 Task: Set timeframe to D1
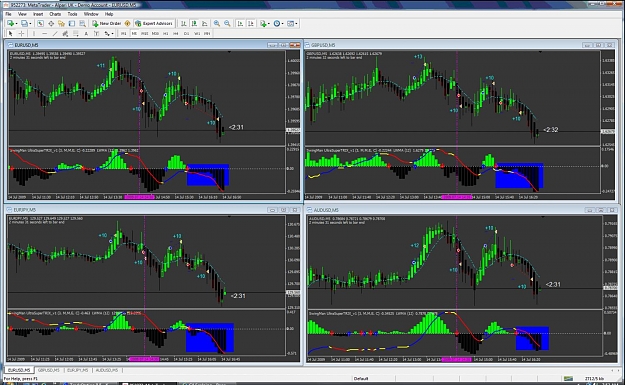(186, 33)
